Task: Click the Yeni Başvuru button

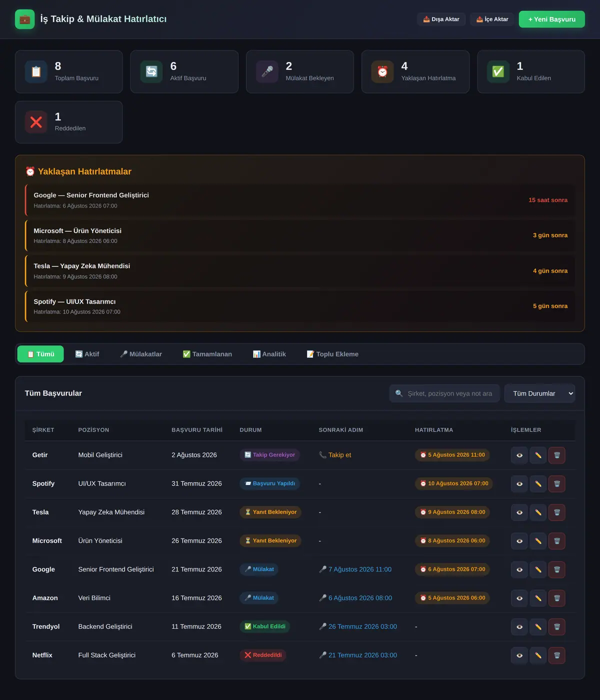Action: coord(551,19)
